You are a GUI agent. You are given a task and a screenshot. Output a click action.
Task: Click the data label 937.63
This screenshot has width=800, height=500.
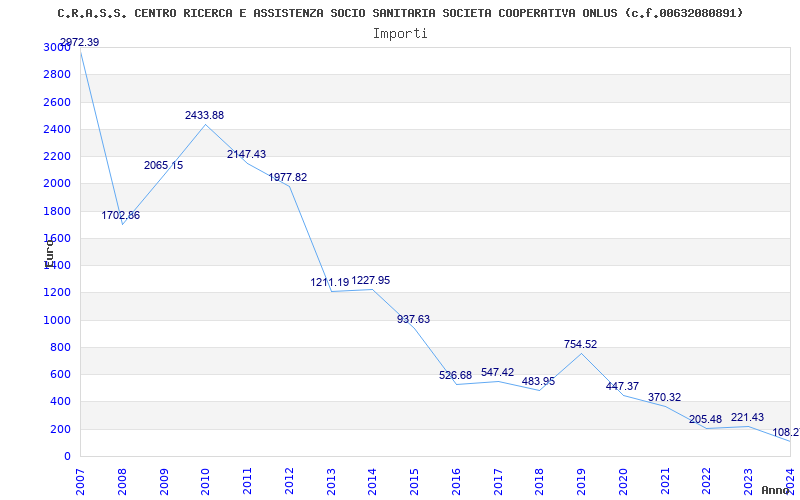pyautogui.click(x=413, y=319)
